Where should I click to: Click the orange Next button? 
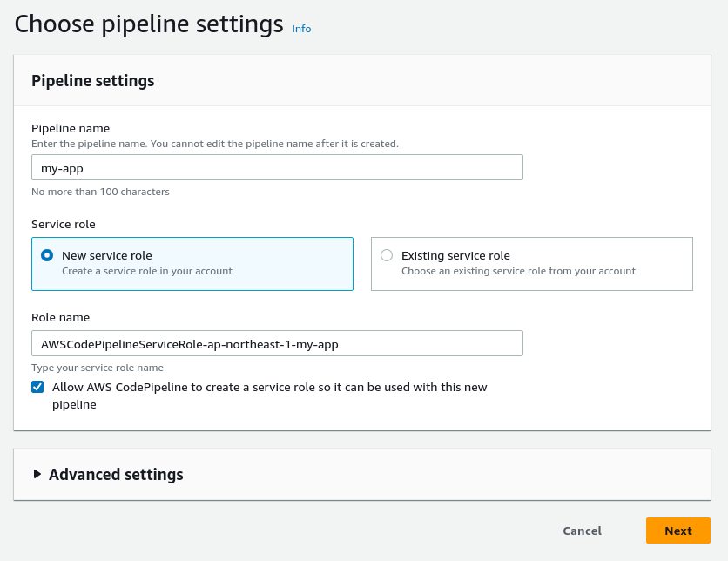tap(677, 531)
